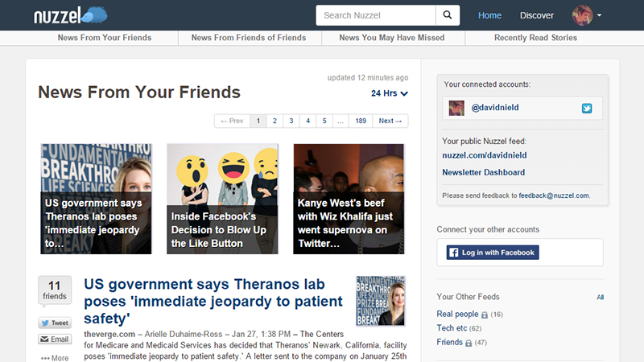Click the @davidnield avatar in connected accounts
The height and width of the screenshot is (362, 644).
456,108
